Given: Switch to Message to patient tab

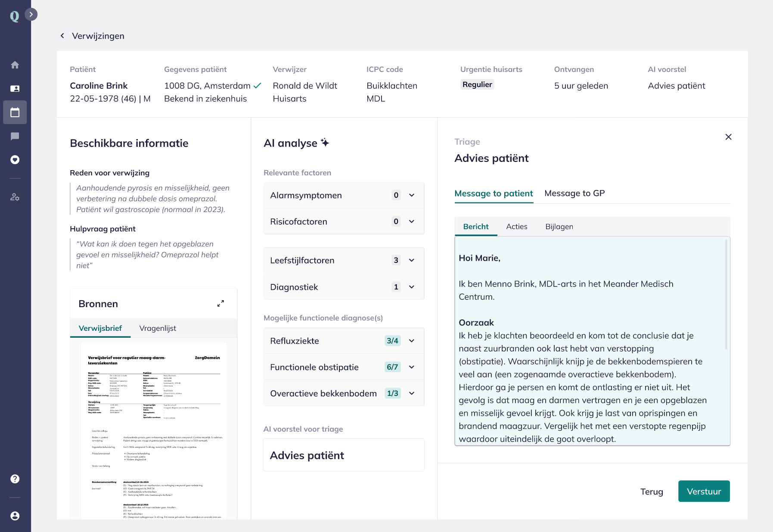Looking at the screenshot, I should pyautogui.click(x=494, y=193).
